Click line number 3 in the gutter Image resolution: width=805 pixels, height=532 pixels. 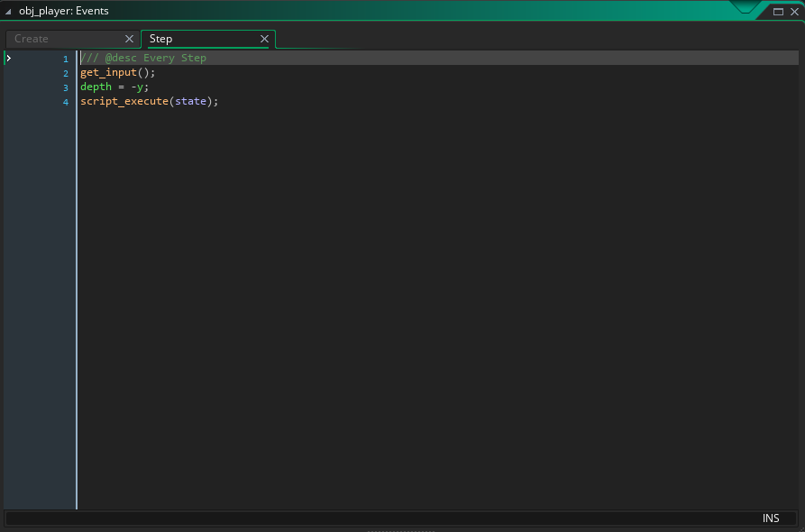pos(66,87)
